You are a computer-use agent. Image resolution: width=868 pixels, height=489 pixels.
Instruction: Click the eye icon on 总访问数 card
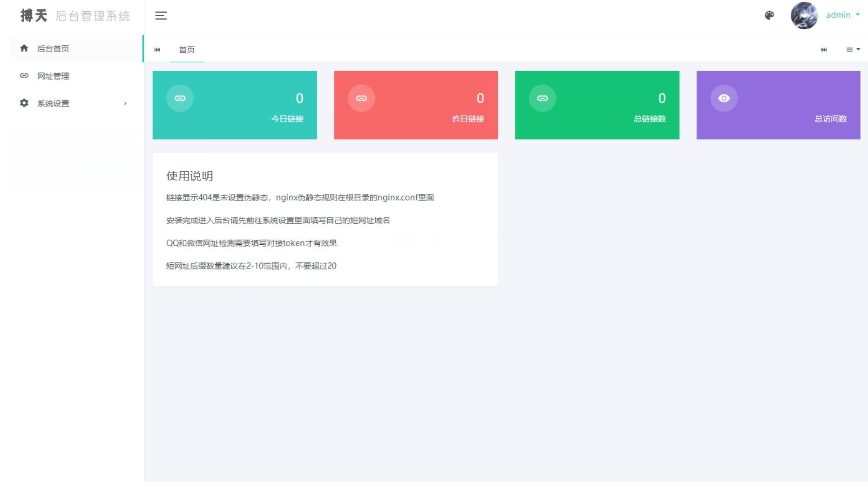pos(724,98)
